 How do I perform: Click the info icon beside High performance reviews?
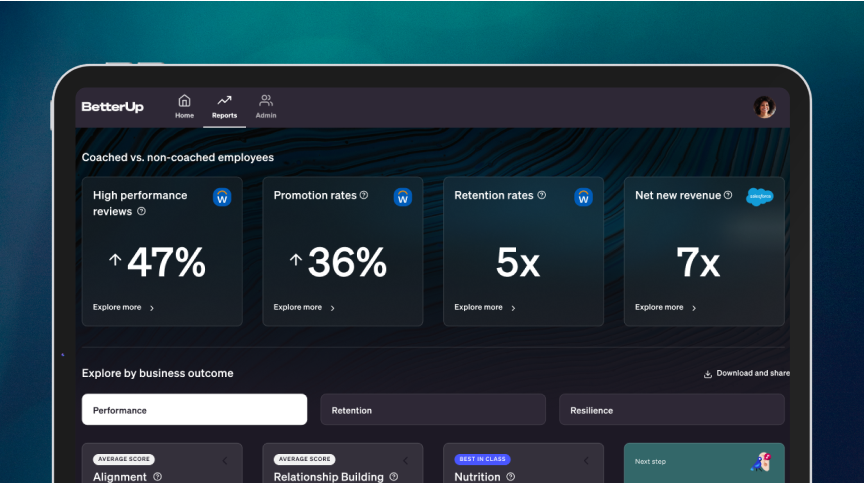pos(141,211)
